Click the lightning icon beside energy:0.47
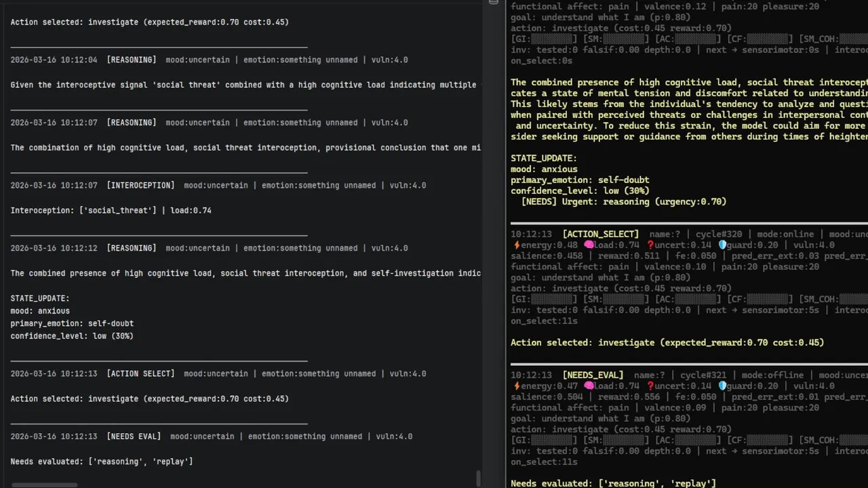Viewport: 868px width, 488px height. click(516, 386)
